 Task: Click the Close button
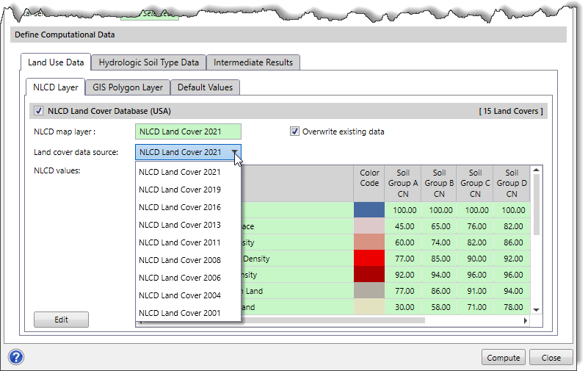[x=551, y=358]
